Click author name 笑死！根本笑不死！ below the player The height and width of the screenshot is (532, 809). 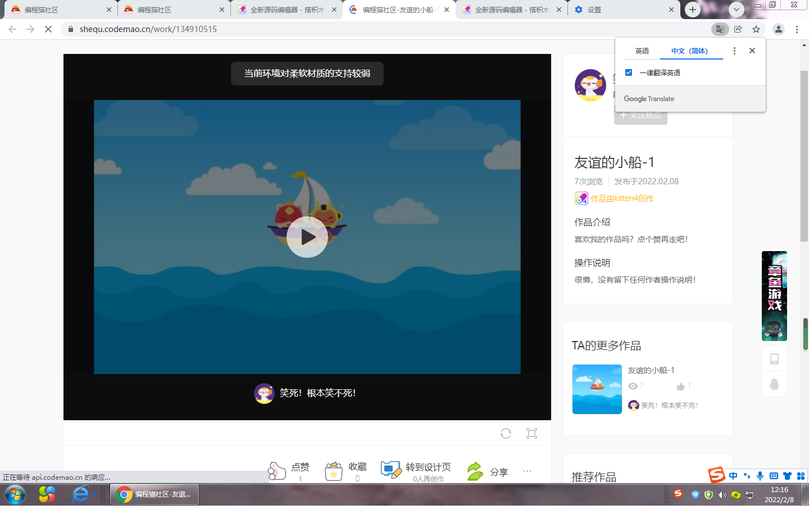tap(317, 393)
